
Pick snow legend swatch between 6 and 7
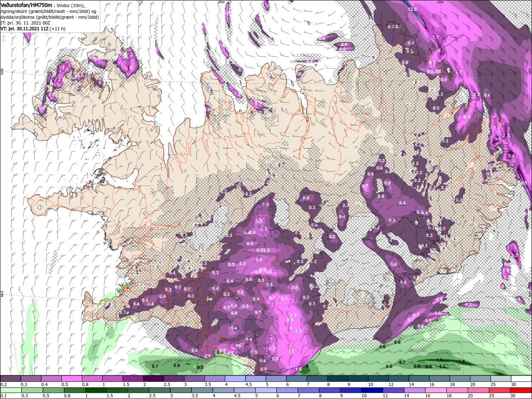296,379
